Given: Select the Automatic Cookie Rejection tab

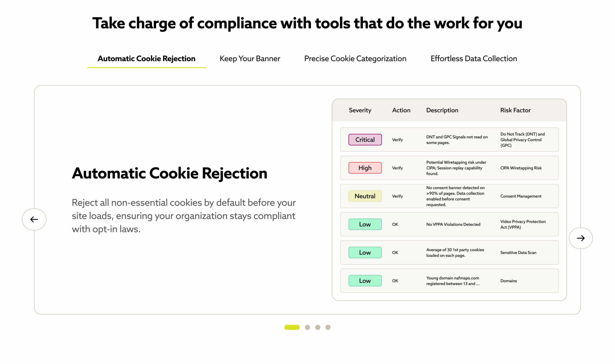Looking at the screenshot, I should [147, 59].
